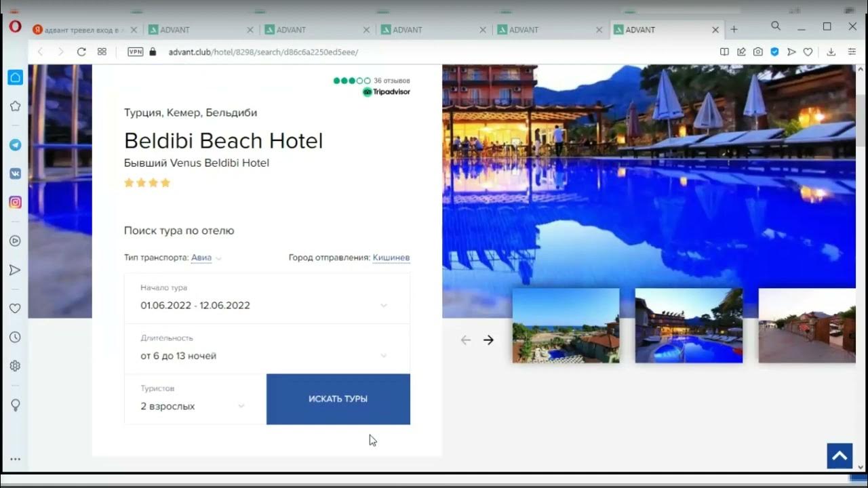Toggle the VPN badge
Viewport: 868px width, 488px height.
136,52
